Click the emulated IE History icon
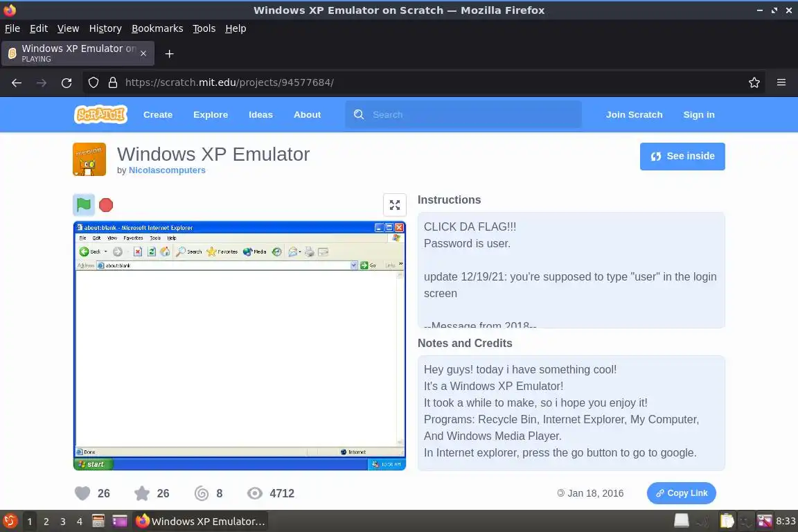Image resolution: width=798 pixels, height=532 pixels. (277, 251)
